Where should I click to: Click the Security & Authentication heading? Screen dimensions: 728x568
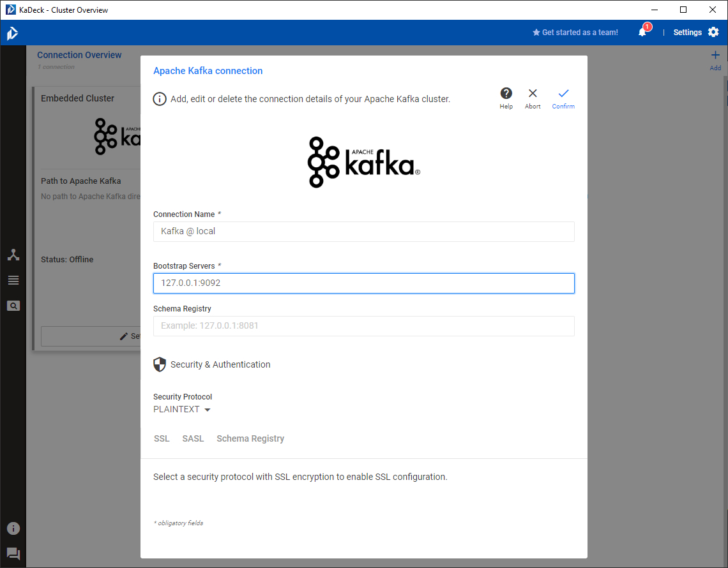pyautogui.click(x=220, y=364)
